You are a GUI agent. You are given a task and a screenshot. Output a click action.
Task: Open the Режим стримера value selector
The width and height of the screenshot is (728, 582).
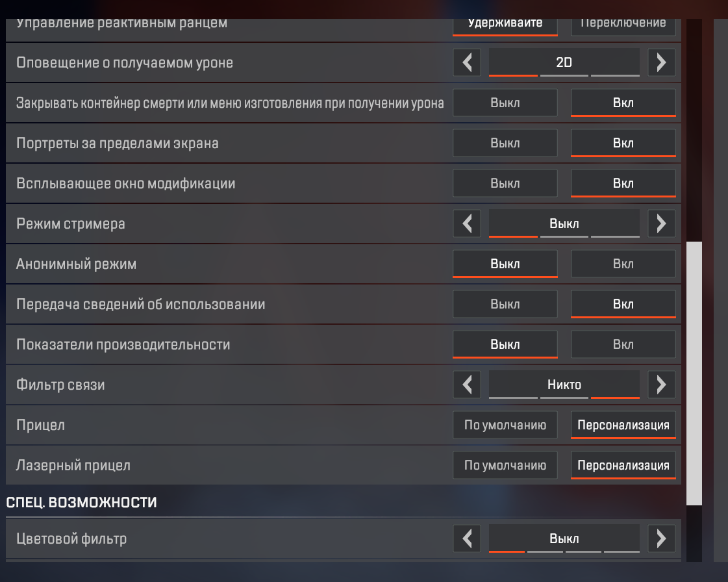[564, 224]
